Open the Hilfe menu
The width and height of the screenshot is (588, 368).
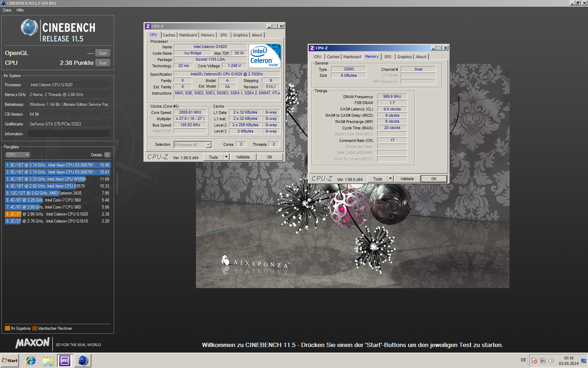[x=20, y=10]
